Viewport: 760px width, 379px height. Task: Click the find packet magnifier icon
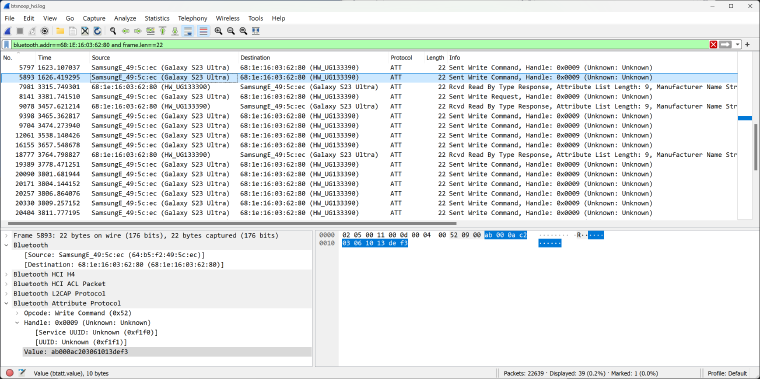click(x=113, y=31)
